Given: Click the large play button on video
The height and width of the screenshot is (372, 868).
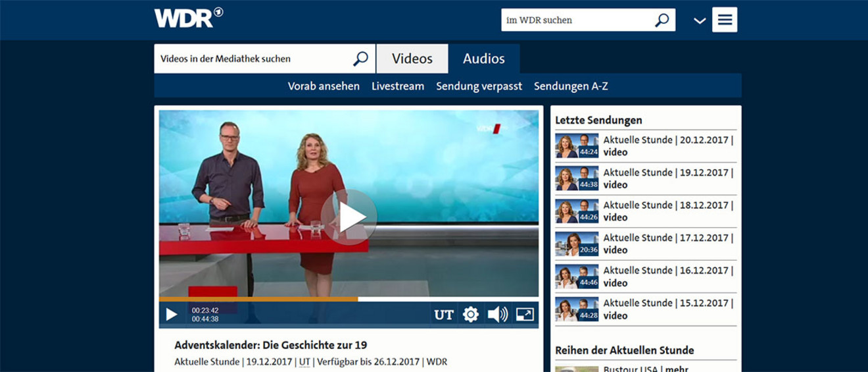Looking at the screenshot, I should [x=349, y=218].
